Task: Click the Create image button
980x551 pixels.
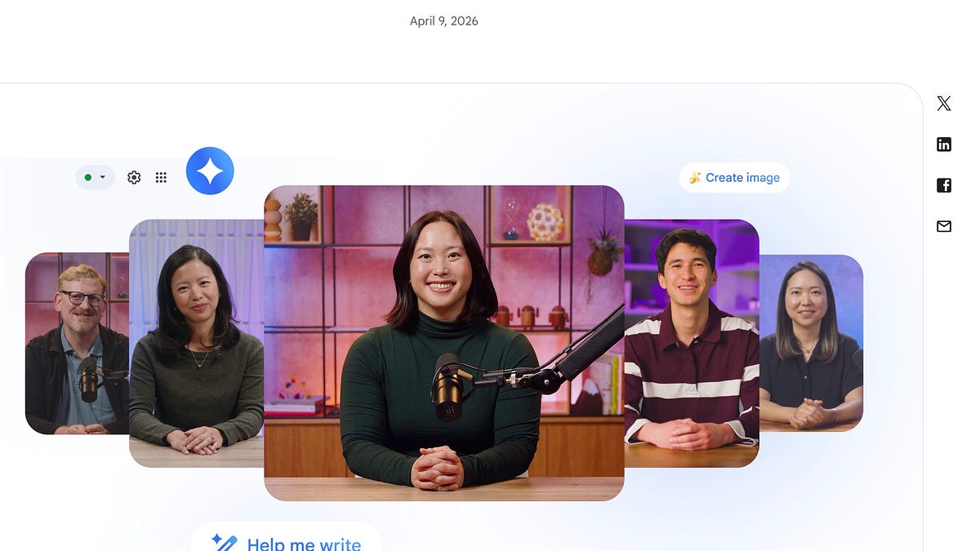Action: pos(734,177)
